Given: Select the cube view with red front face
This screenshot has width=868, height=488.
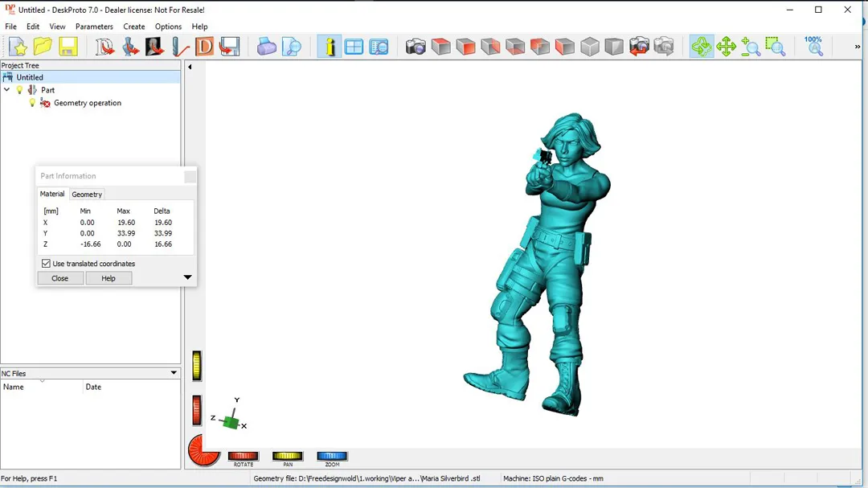Looking at the screenshot, I should coord(465,47).
